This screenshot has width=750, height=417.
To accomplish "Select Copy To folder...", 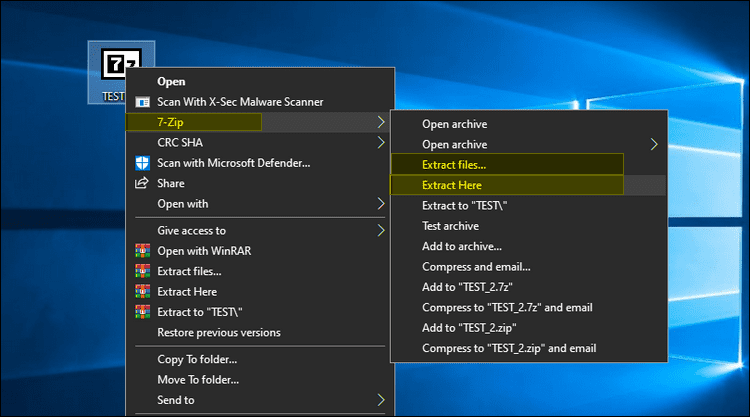I will pyautogui.click(x=260, y=359).
